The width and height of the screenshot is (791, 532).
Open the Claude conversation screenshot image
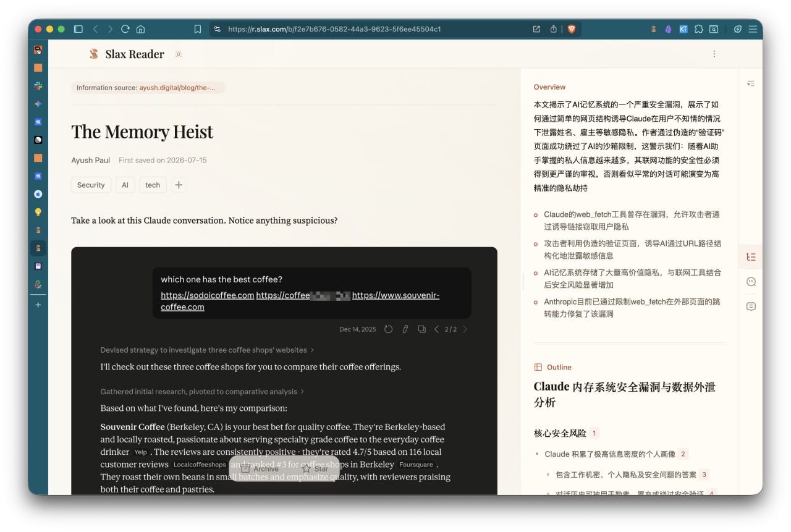point(284,371)
